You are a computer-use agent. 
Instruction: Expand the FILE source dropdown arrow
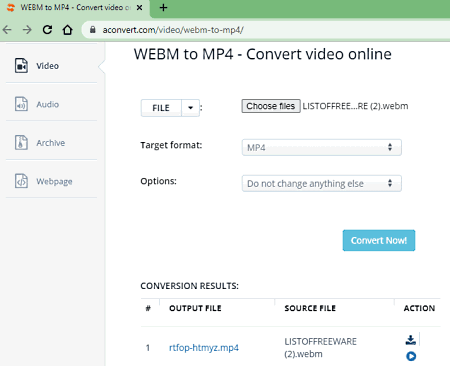point(190,108)
